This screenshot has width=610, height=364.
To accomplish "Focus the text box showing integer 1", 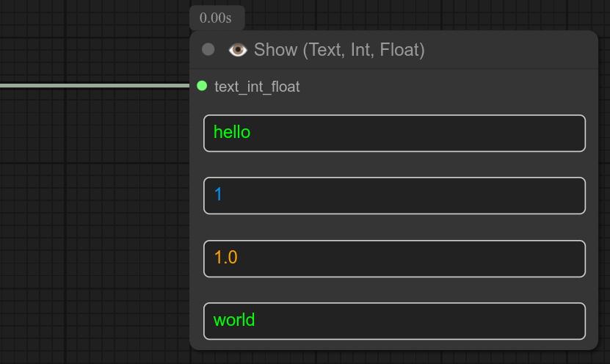I will pyautogui.click(x=394, y=195).
